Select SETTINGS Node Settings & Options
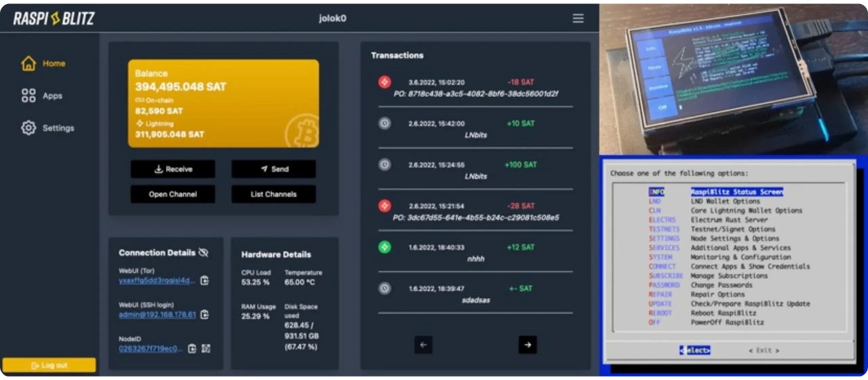Viewport: 868px width, 380px height. (x=714, y=239)
